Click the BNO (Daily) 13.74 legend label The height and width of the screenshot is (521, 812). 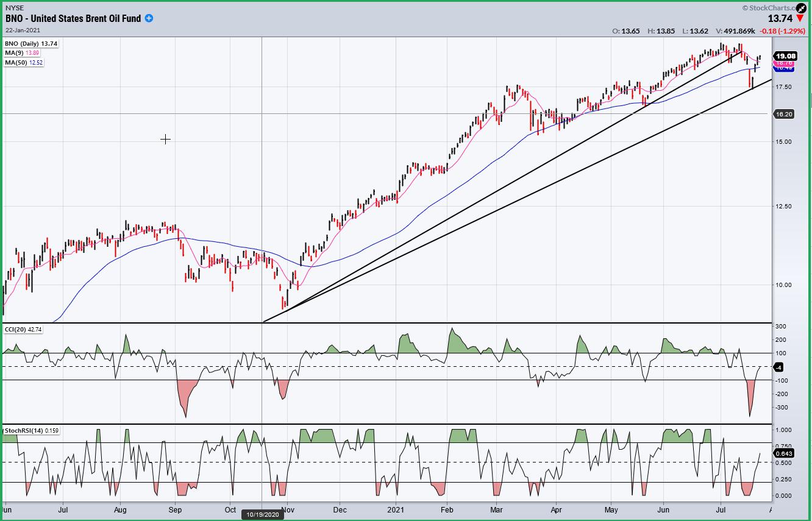point(30,44)
